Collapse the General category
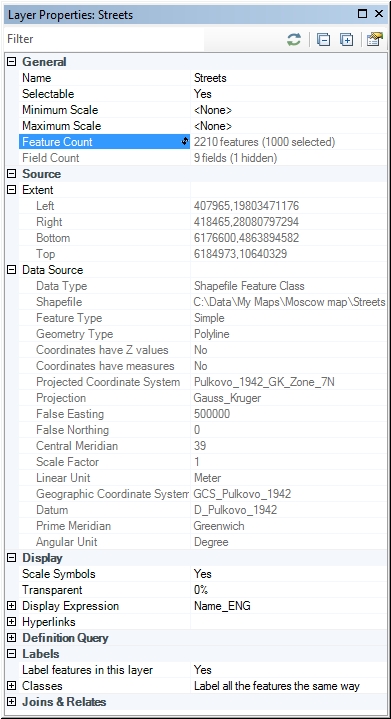391x719 pixels. click(x=11, y=62)
